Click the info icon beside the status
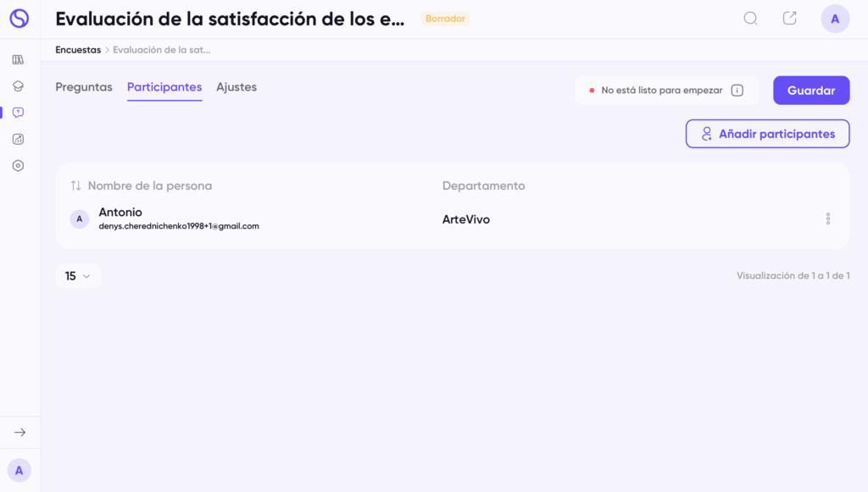The height and width of the screenshot is (492, 868). click(737, 91)
